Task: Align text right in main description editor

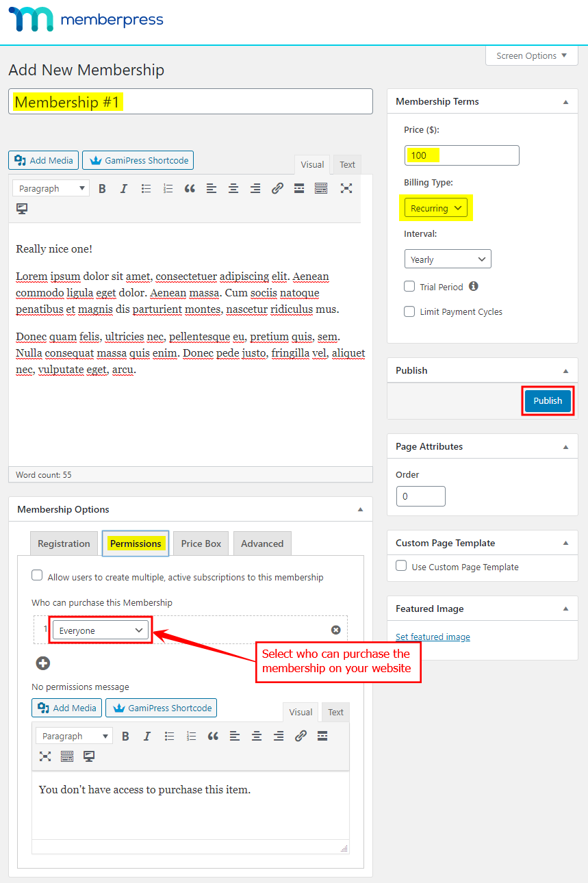Action: [x=255, y=188]
